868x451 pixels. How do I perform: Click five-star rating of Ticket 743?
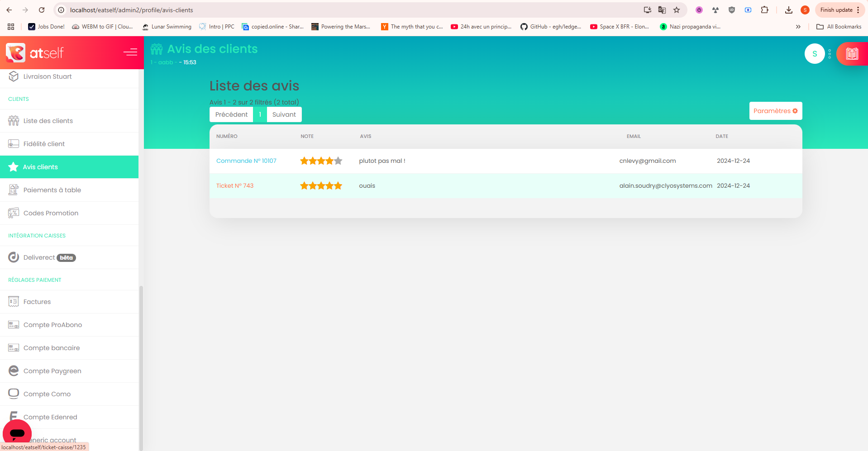click(321, 185)
